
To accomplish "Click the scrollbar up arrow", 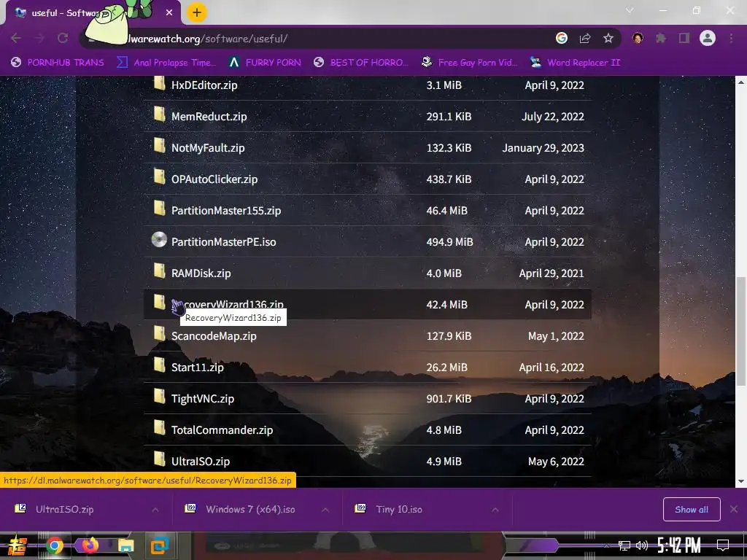I will coord(741,82).
